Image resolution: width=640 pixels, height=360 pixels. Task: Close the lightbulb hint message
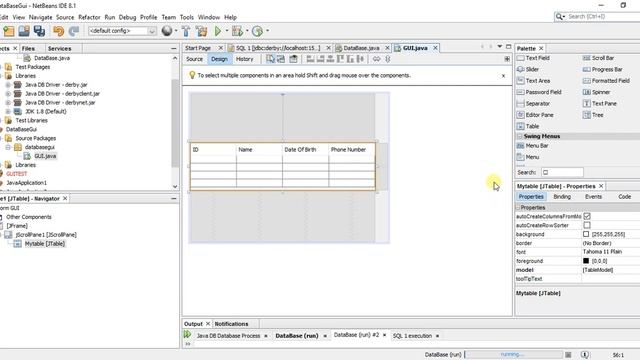click(503, 76)
